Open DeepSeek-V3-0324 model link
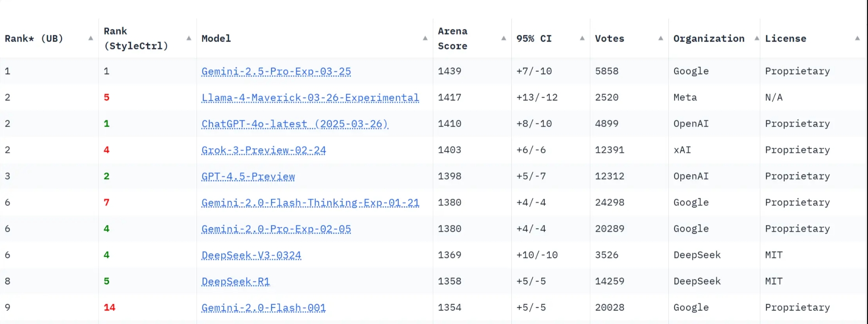The height and width of the screenshot is (324, 868). (x=251, y=255)
